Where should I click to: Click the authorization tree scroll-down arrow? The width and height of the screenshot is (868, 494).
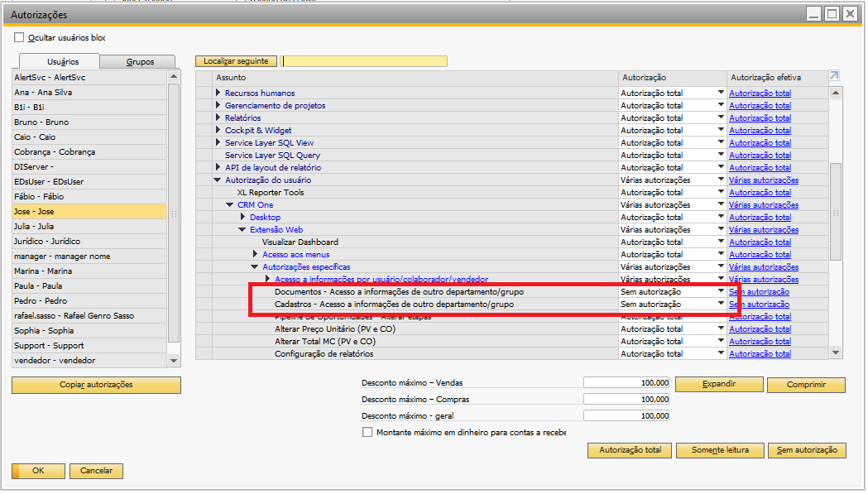point(835,353)
